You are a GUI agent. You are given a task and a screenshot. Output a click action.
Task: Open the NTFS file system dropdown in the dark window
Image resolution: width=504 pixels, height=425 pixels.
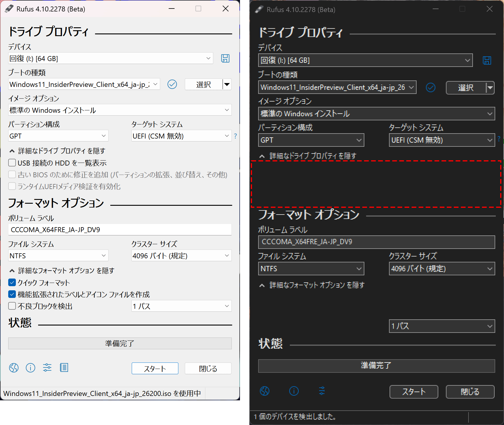coord(311,269)
